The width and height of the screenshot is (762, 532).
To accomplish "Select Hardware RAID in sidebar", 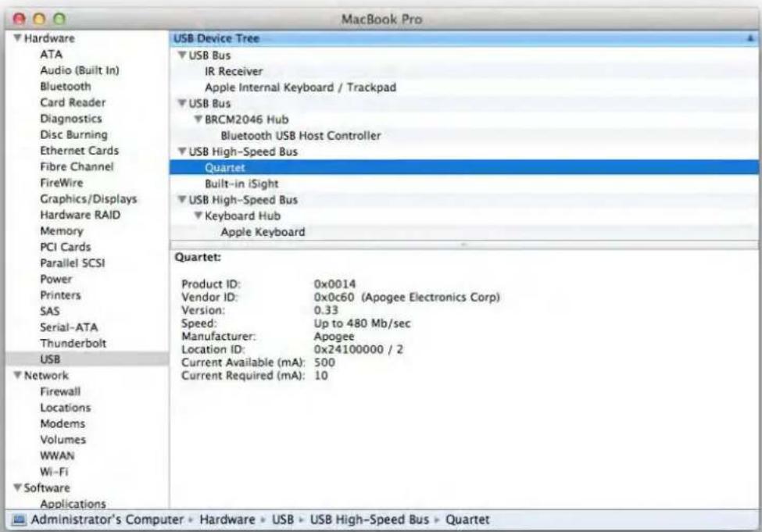I will pos(80,215).
